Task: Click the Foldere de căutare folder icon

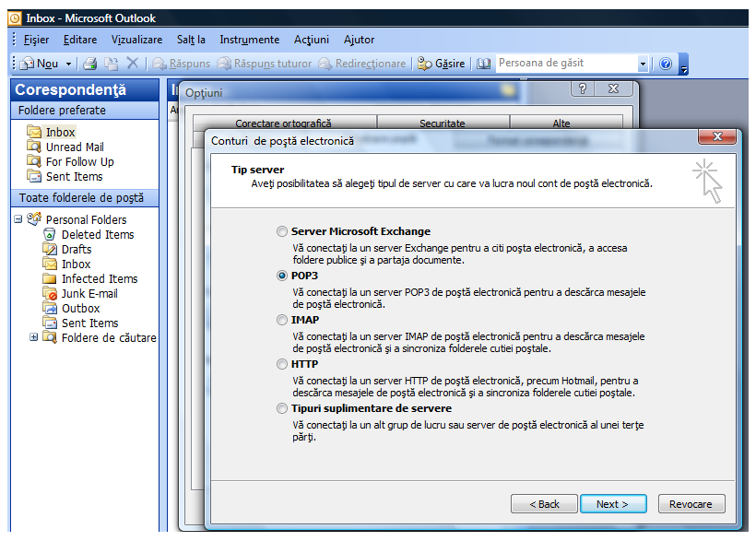Action: [50, 337]
